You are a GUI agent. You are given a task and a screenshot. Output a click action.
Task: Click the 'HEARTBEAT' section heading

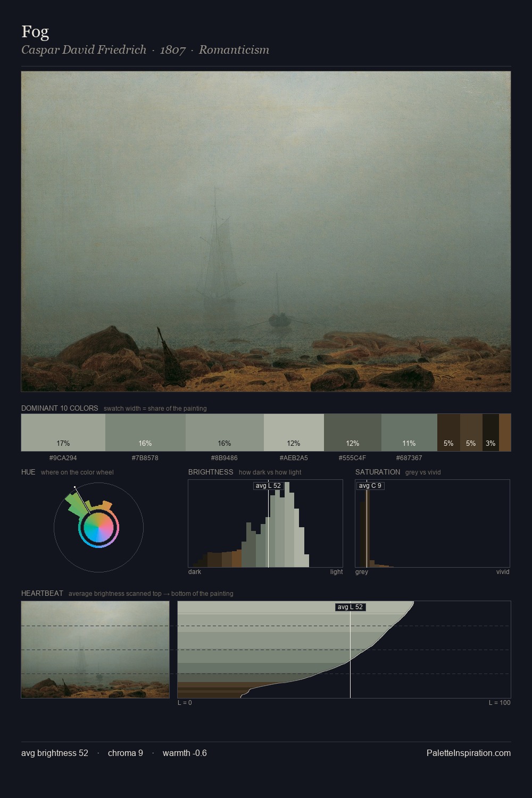click(42, 593)
